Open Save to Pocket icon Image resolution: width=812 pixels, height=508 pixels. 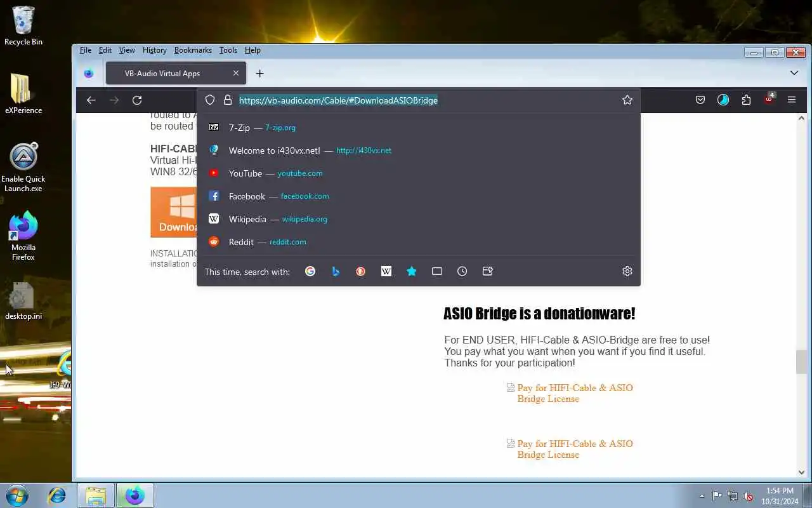pyautogui.click(x=700, y=100)
